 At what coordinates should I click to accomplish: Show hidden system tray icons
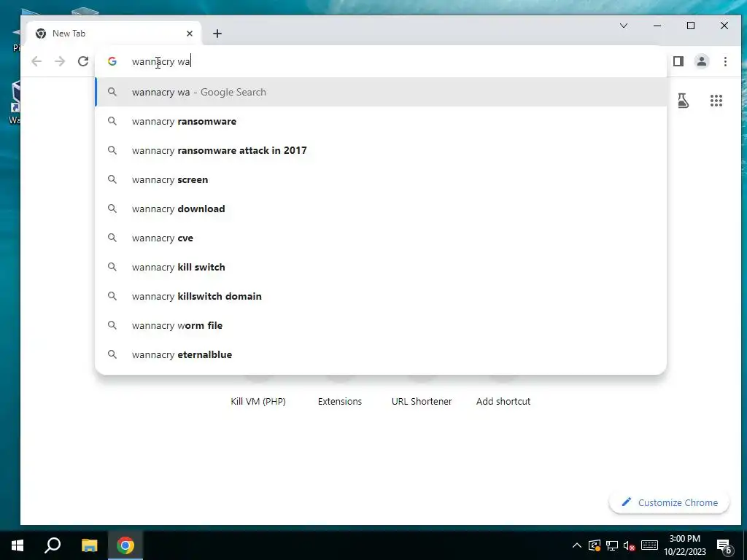(x=576, y=545)
